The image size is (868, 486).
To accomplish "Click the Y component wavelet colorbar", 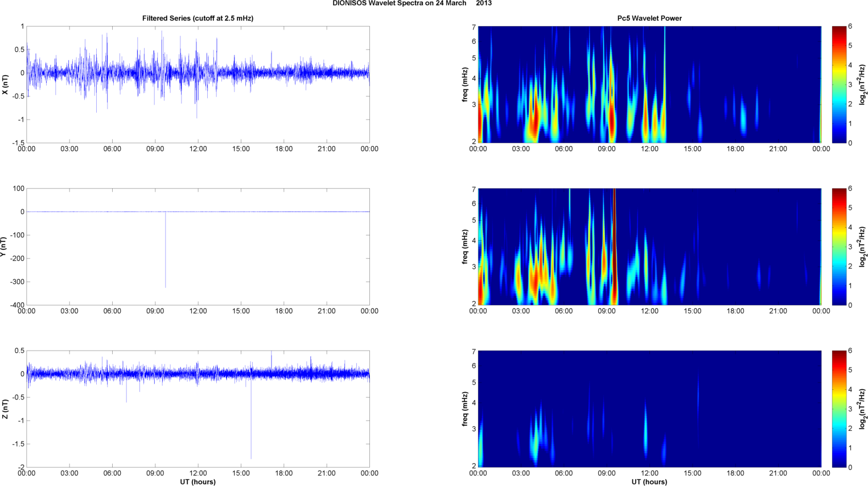I will (x=839, y=246).
